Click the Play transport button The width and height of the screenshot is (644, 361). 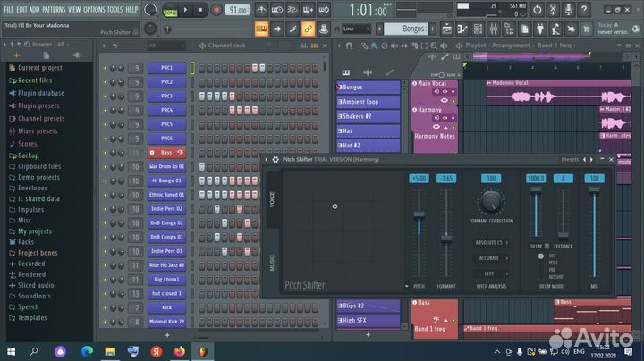tap(186, 10)
